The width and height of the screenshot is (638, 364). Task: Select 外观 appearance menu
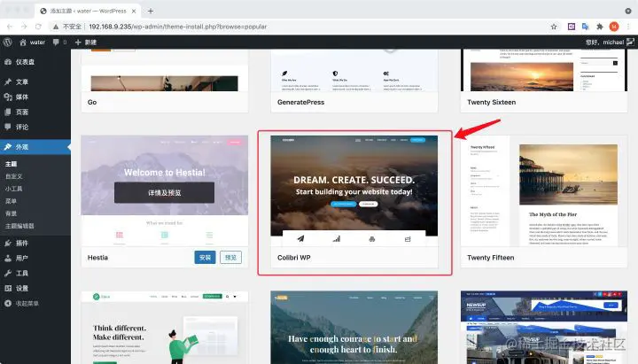pos(35,147)
